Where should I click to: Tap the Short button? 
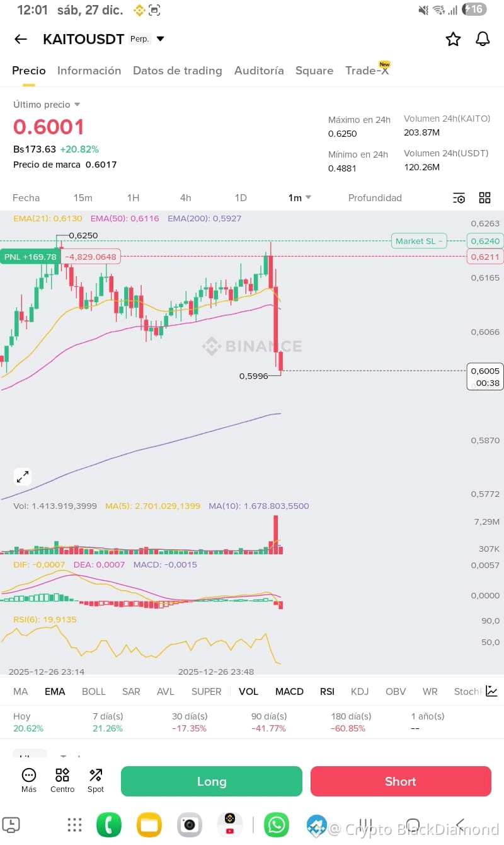401,781
